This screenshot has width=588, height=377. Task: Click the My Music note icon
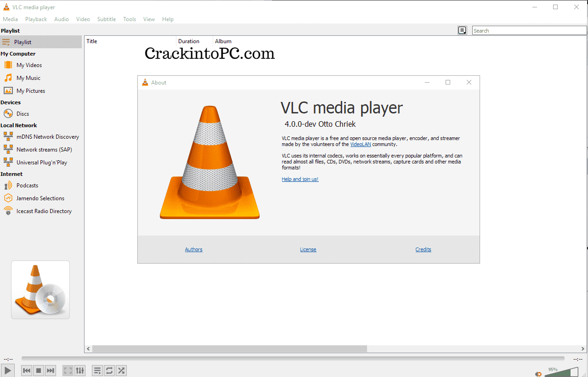8,78
